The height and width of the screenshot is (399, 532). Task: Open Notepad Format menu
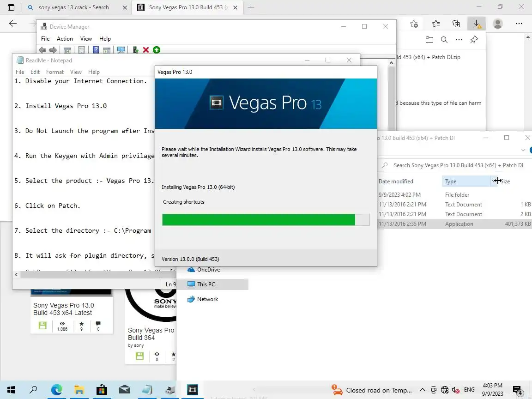(x=54, y=72)
